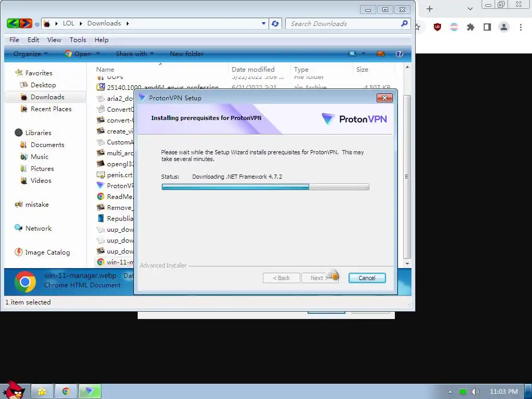532x399 pixels.
Task: Sort by the Date modified column
Action: click(253, 69)
